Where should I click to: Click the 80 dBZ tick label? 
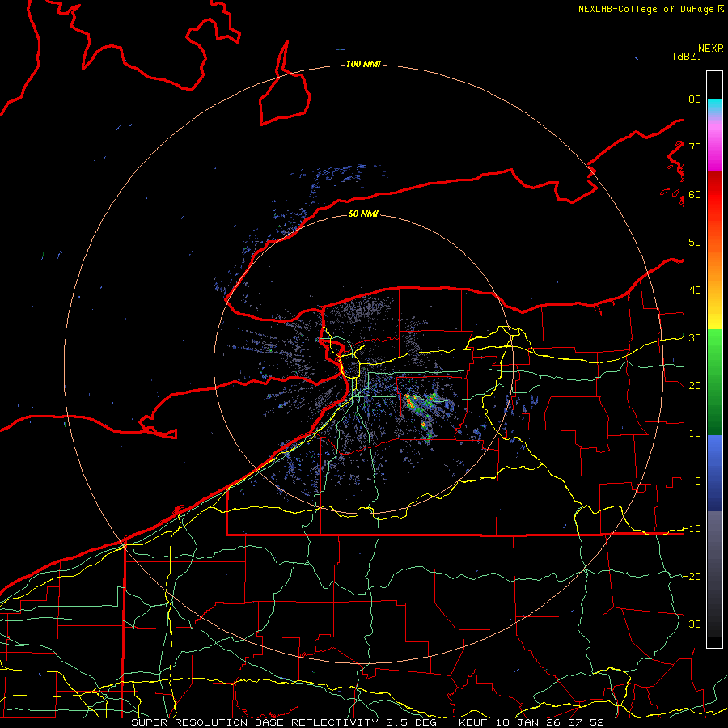click(x=695, y=99)
